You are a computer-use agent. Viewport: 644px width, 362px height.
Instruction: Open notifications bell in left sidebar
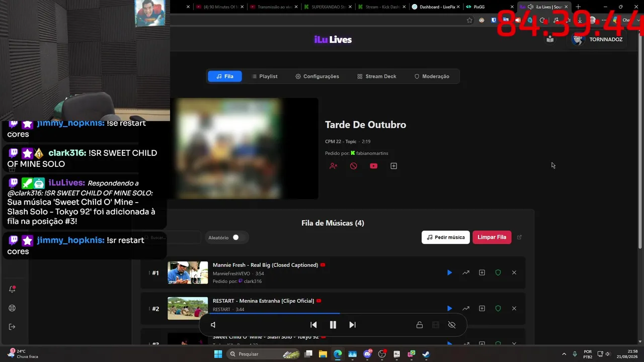(13, 289)
